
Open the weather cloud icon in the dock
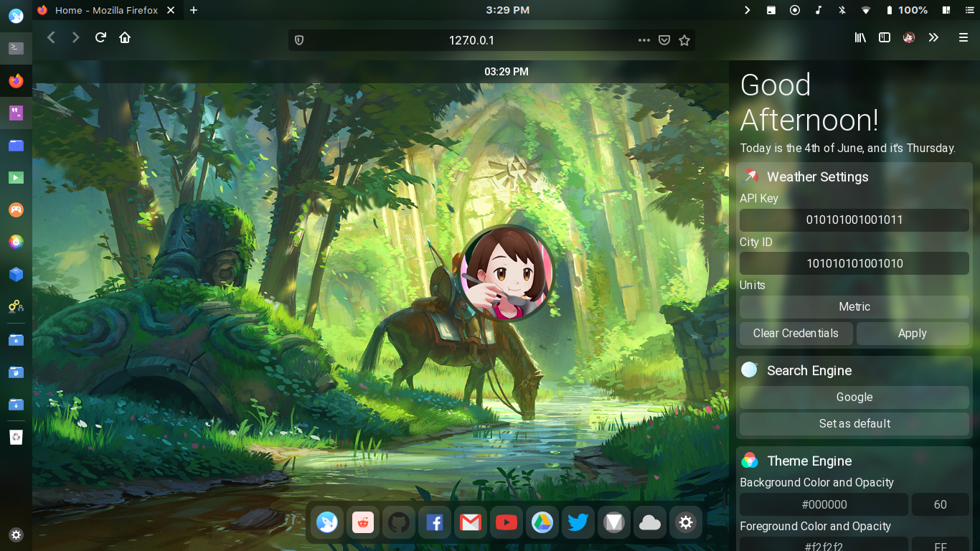pos(650,522)
